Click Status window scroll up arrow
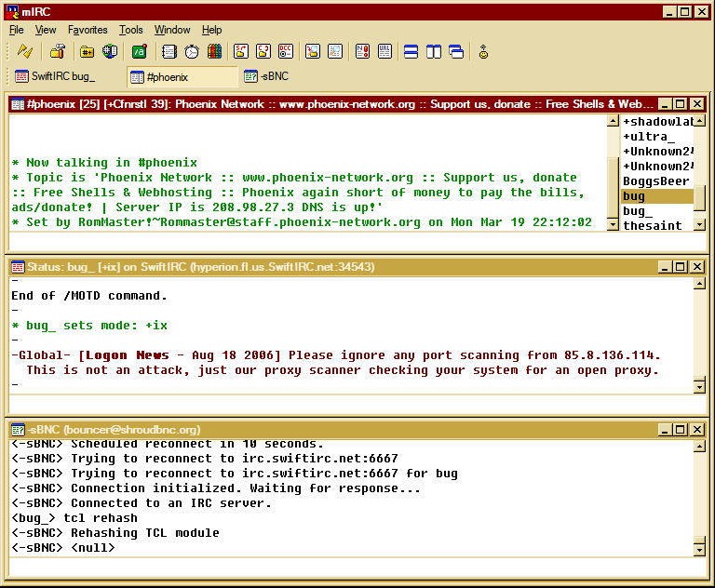 point(699,284)
